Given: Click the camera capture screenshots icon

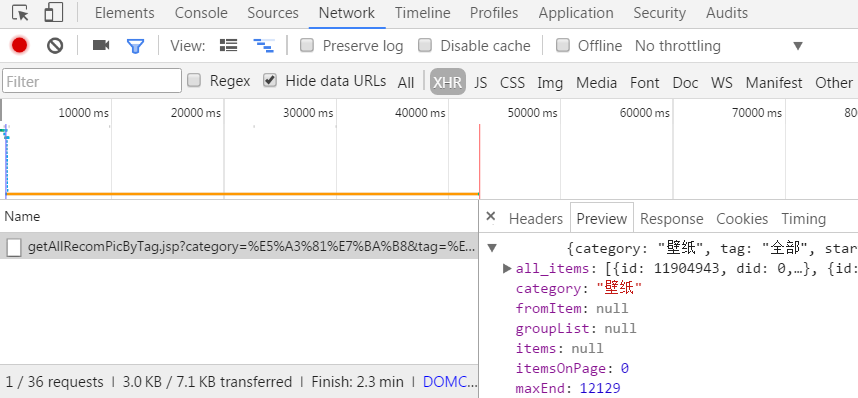Looking at the screenshot, I should (x=101, y=45).
